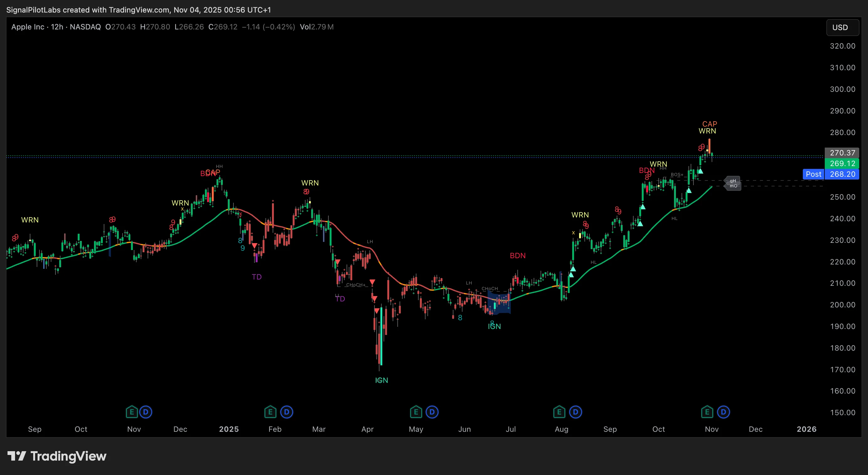Screen dimensions: 868x475
Task: Click the earnings E icon below November 2024
Action: coord(131,412)
